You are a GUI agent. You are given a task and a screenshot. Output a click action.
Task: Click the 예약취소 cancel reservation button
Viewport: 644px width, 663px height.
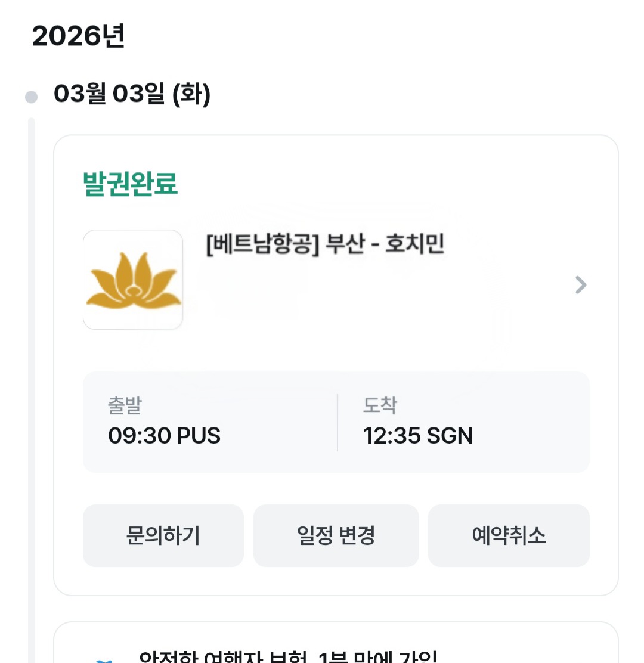pos(509,535)
